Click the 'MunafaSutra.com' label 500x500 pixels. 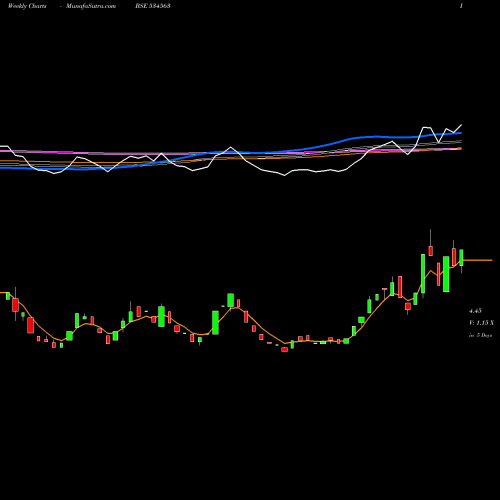[91, 6]
